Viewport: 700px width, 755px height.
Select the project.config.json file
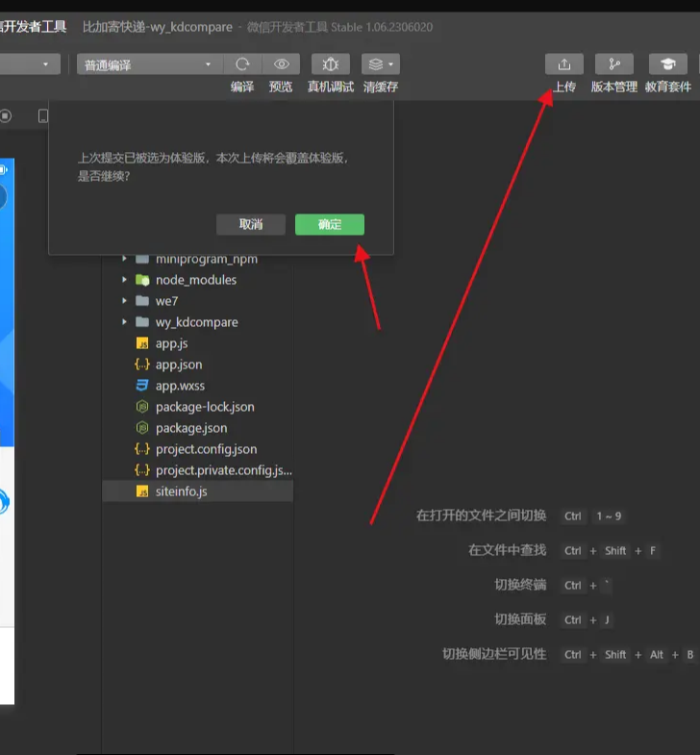tap(198, 449)
